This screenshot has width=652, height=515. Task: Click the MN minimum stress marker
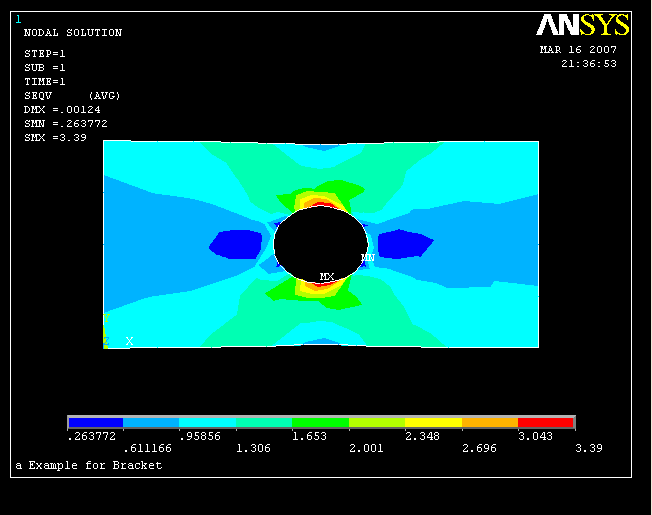368,258
